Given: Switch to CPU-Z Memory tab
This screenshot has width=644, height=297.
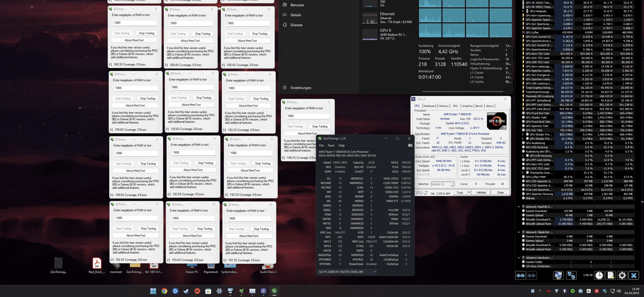Looking at the screenshot, I should [444, 106].
